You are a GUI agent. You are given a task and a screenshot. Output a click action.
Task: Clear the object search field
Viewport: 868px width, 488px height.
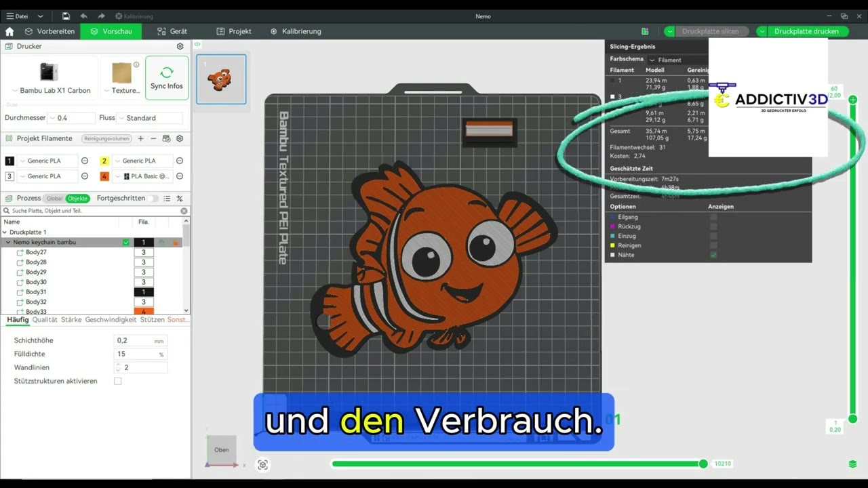tap(184, 211)
